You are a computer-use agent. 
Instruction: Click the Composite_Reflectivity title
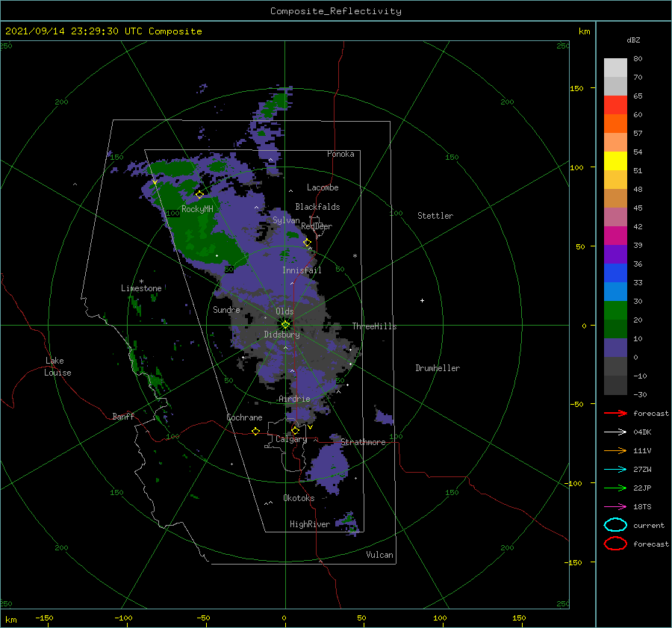[x=336, y=11]
